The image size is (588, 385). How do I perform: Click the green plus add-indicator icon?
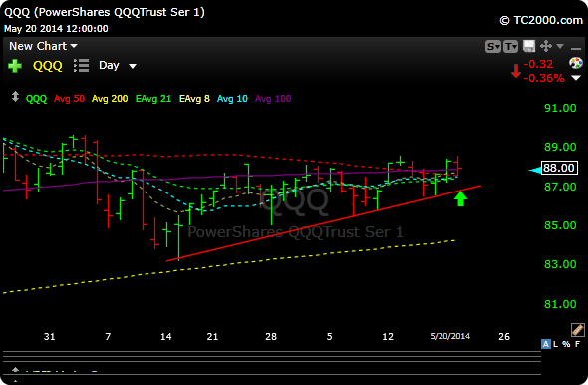(15, 66)
